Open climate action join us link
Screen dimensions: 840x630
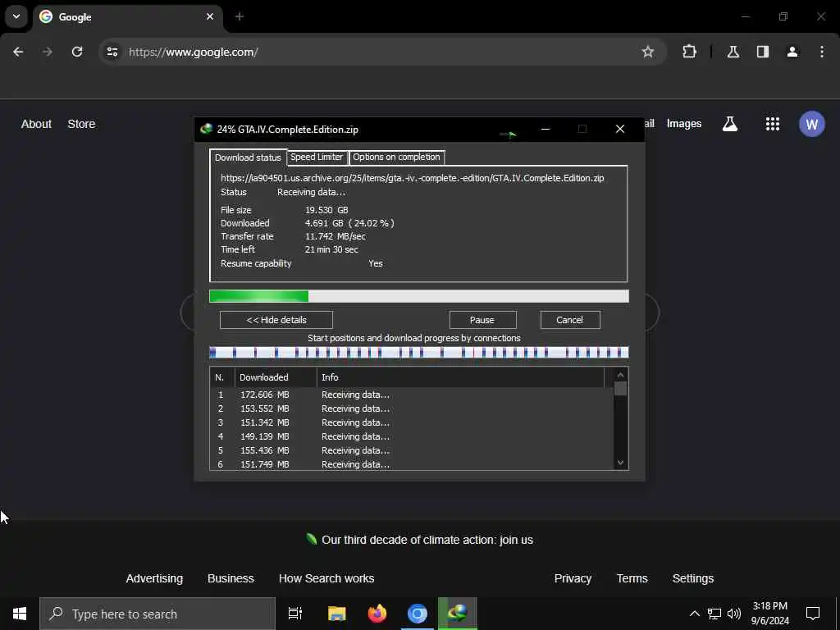427,540
